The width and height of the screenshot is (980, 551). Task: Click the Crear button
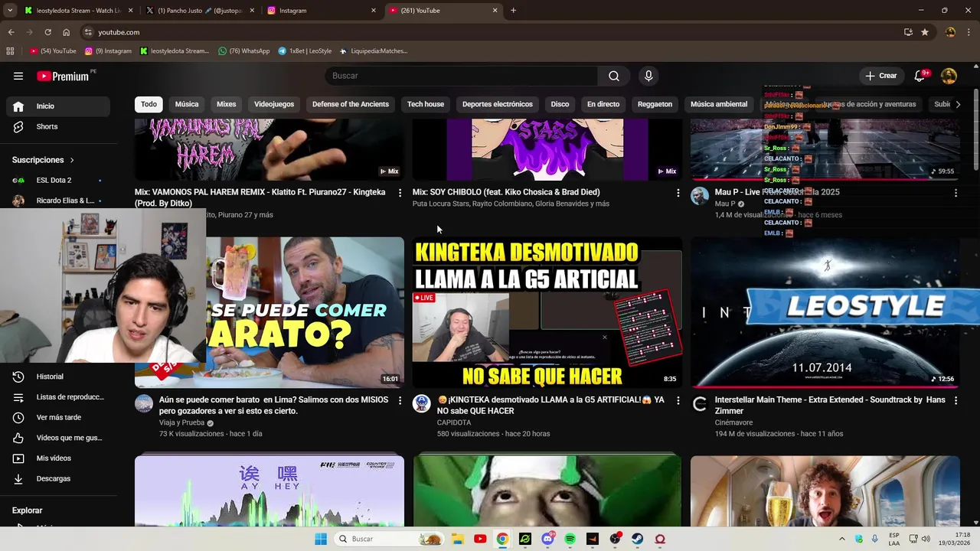pos(880,76)
